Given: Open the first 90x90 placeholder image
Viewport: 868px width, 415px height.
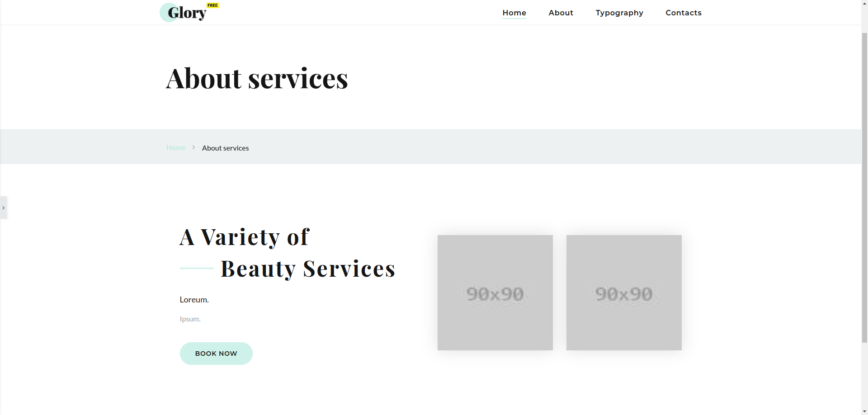Looking at the screenshot, I should 495,292.
